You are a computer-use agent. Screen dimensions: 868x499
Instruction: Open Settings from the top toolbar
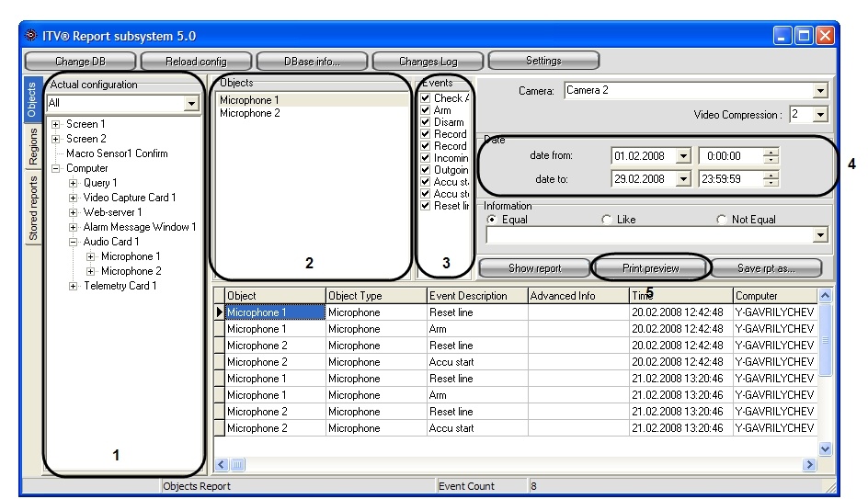click(x=543, y=61)
